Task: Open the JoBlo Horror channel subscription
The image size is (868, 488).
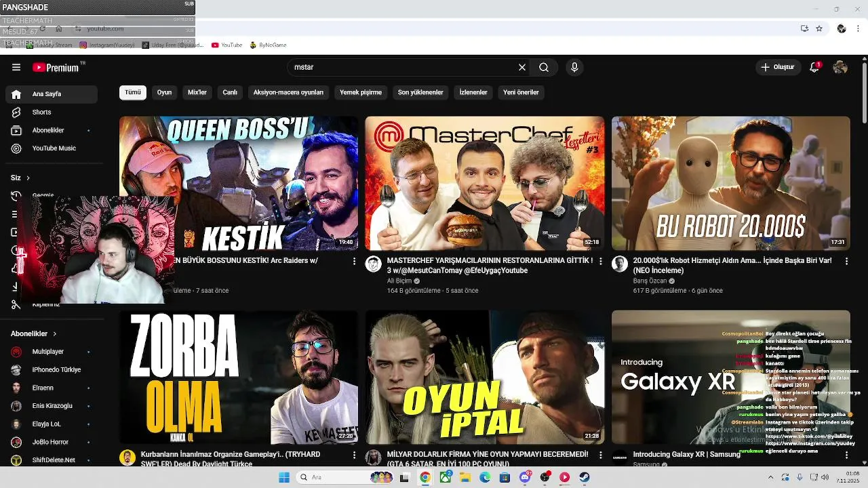Action: (52, 442)
